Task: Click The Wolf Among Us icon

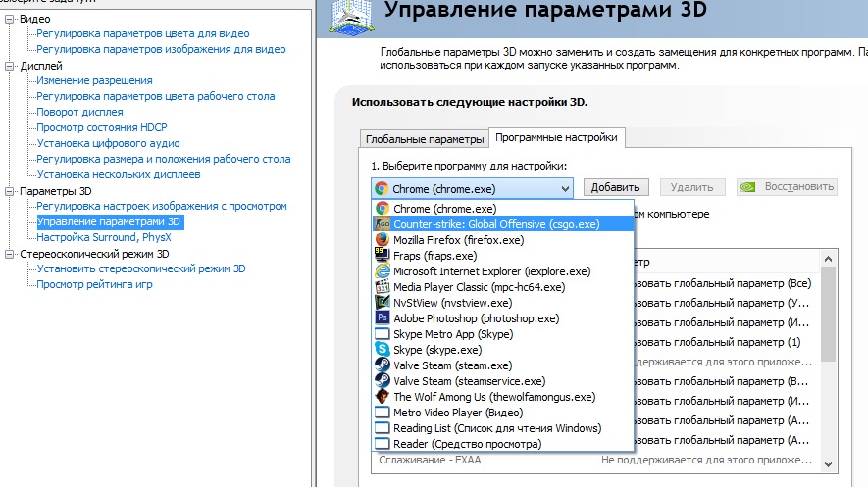Action: [x=382, y=396]
